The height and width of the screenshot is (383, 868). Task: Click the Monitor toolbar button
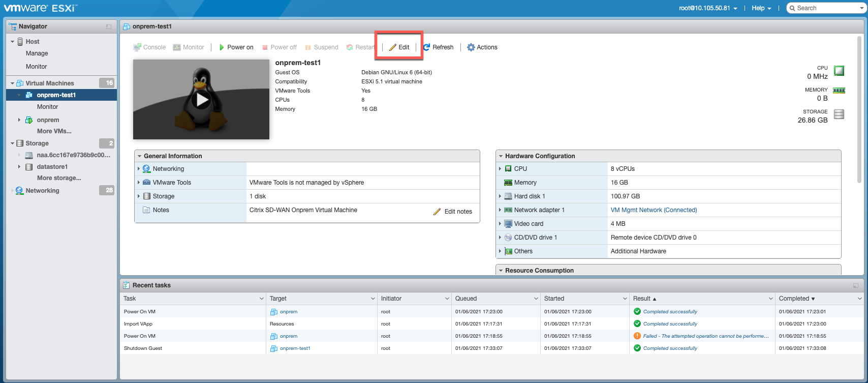(189, 47)
